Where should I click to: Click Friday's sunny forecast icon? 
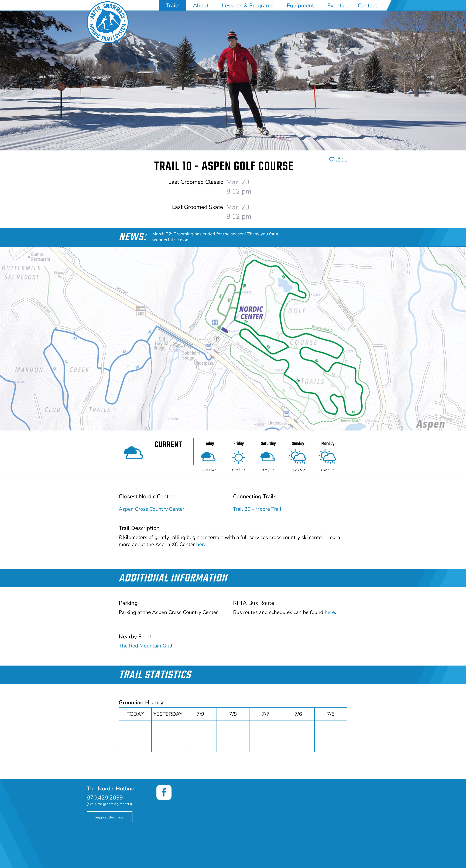(239, 457)
